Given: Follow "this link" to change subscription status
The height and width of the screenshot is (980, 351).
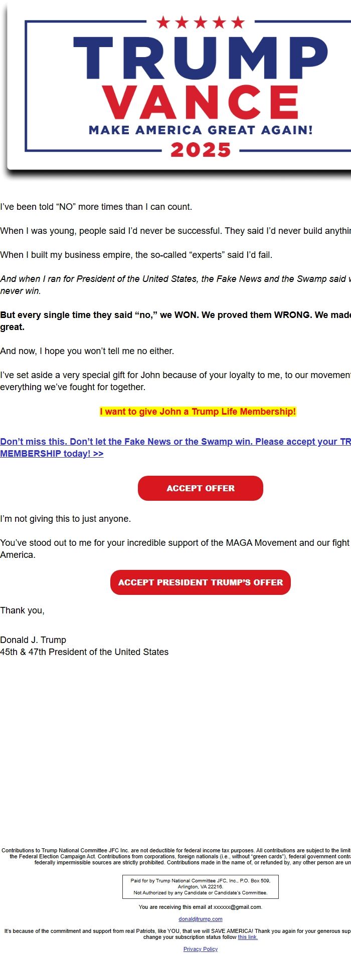Looking at the screenshot, I should (x=248, y=937).
